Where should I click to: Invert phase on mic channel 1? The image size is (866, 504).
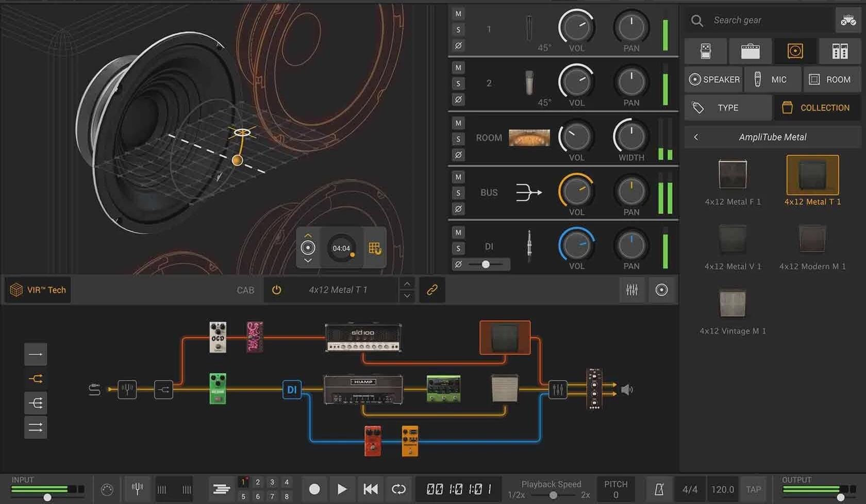(x=458, y=45)
